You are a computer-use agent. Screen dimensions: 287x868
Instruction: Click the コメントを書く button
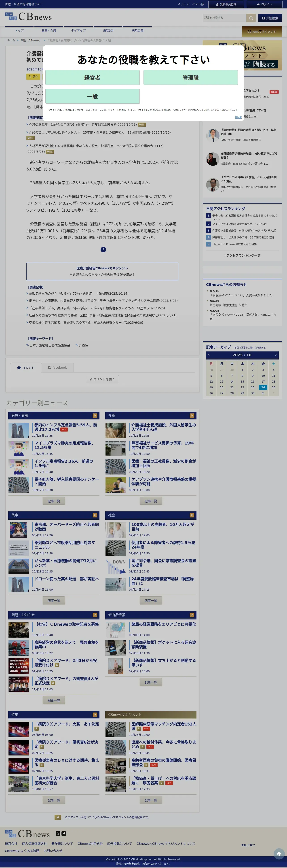102,379
